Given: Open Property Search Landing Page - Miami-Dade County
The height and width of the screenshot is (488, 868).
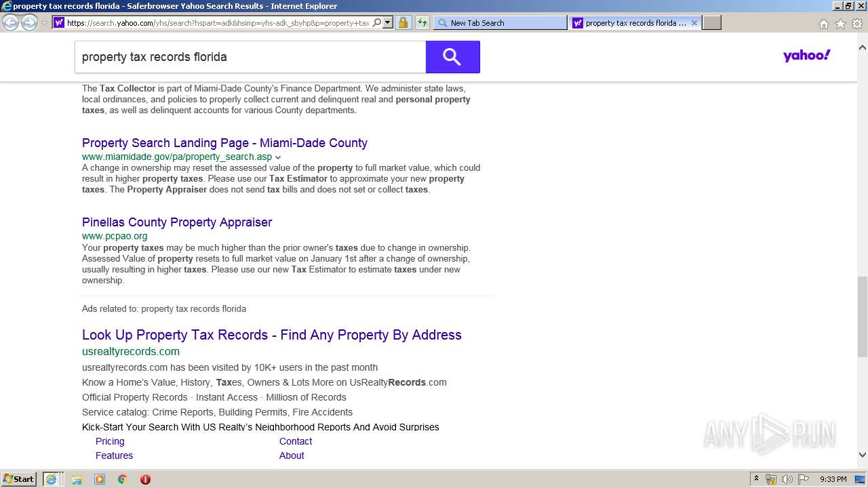Looking at the screenshot, I should (224, 143).
